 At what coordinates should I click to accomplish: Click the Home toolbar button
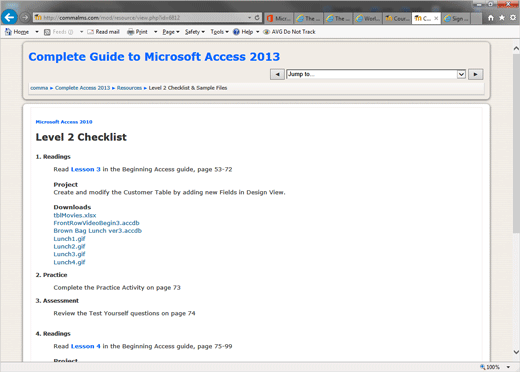coord(17,32)
